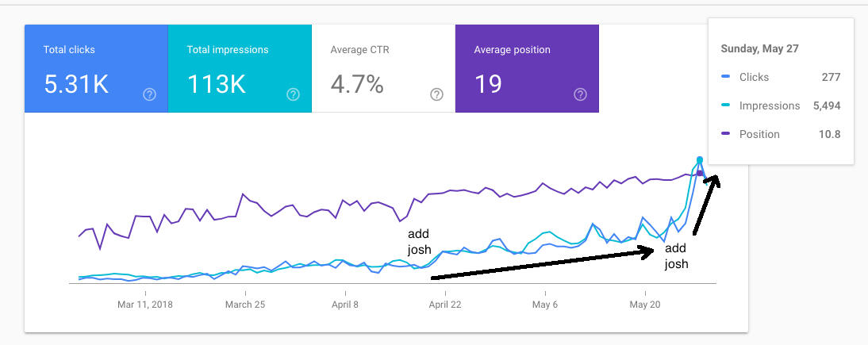Image resolution: width=868 pixels, height=345 pixels.
Task: Open the Average position help question mark
Action: point(580,94)
